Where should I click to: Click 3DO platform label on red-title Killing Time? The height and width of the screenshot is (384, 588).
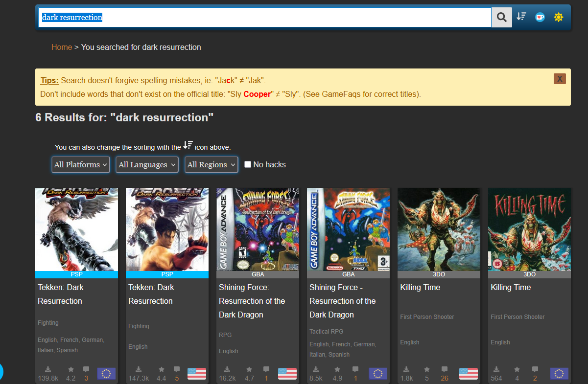pos(529,274)
